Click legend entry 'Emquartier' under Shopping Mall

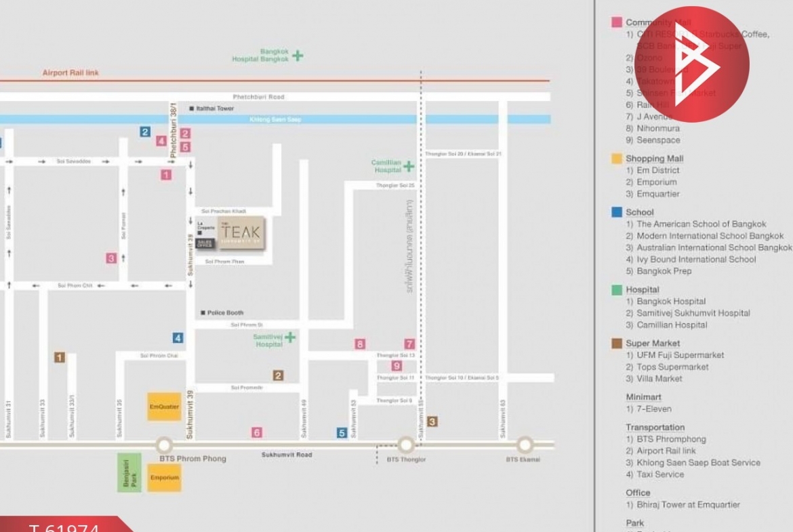[658, 194]
